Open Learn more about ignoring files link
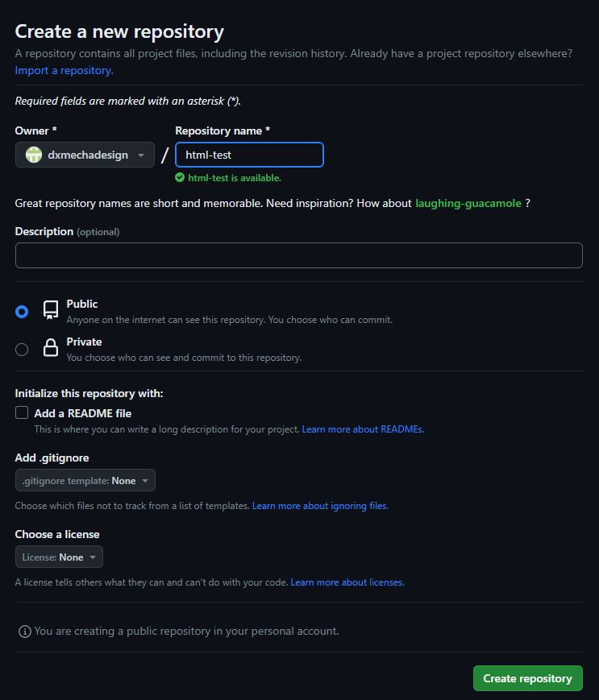 click(320, 506)
